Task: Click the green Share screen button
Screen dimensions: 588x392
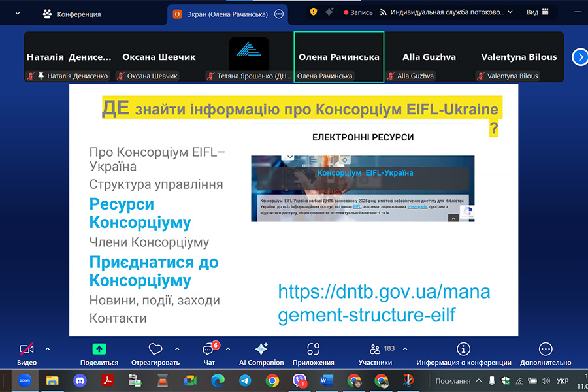Action: 99,350
